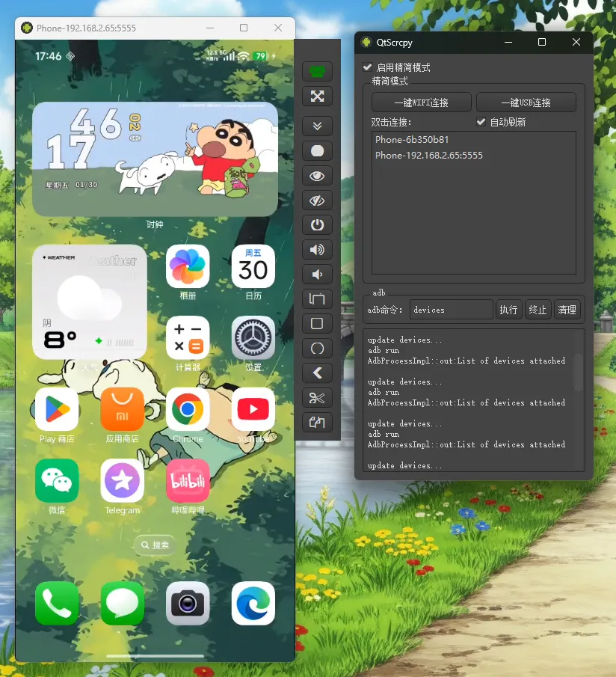Expand notifications with the double-chevron-down icon
This screenshot has width=616, height=677.
coord(317,126)
